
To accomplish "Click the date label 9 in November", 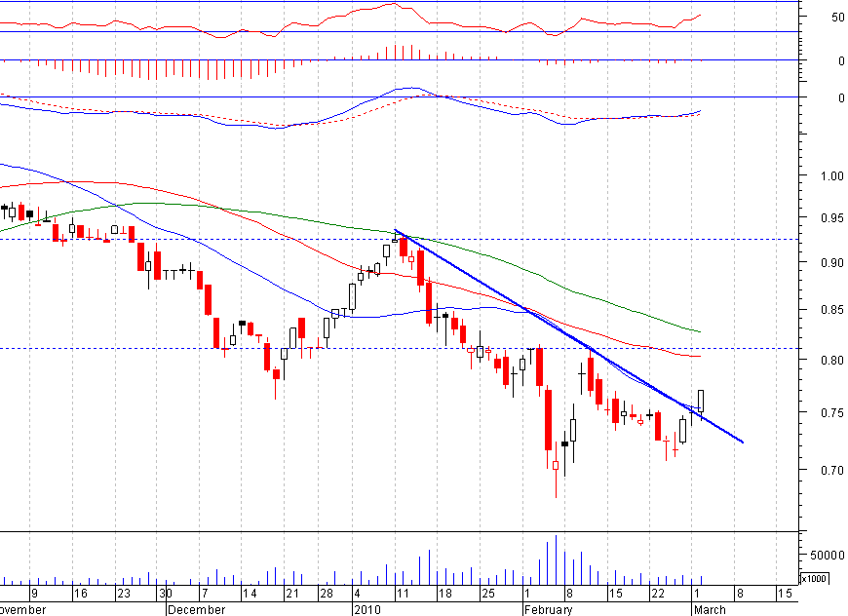I will click(35, 594).
